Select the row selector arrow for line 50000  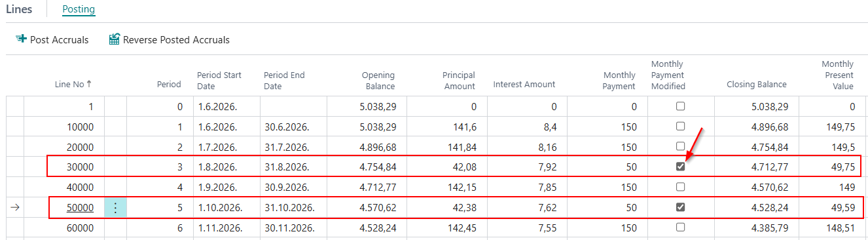(x=16, y=208)
